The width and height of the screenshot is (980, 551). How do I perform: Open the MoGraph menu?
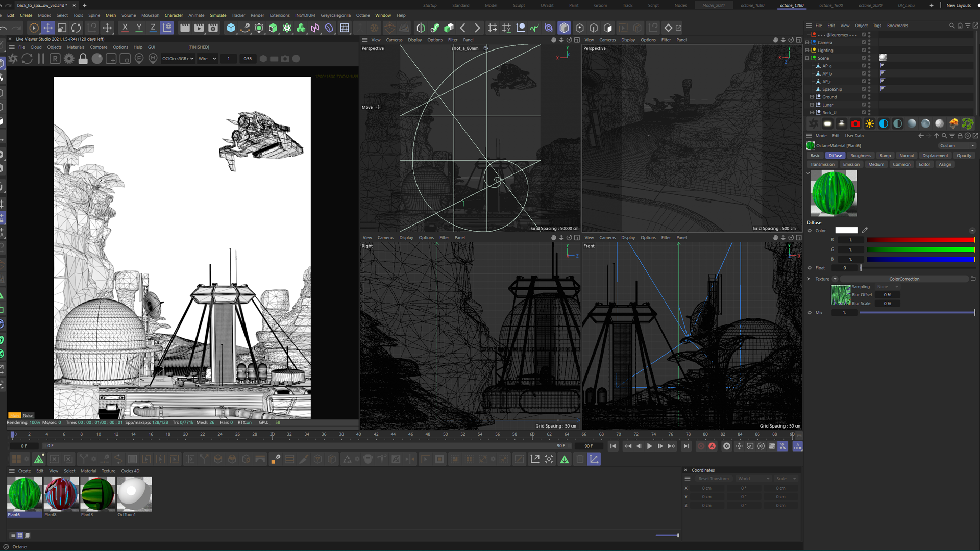[x=150, y=15]
